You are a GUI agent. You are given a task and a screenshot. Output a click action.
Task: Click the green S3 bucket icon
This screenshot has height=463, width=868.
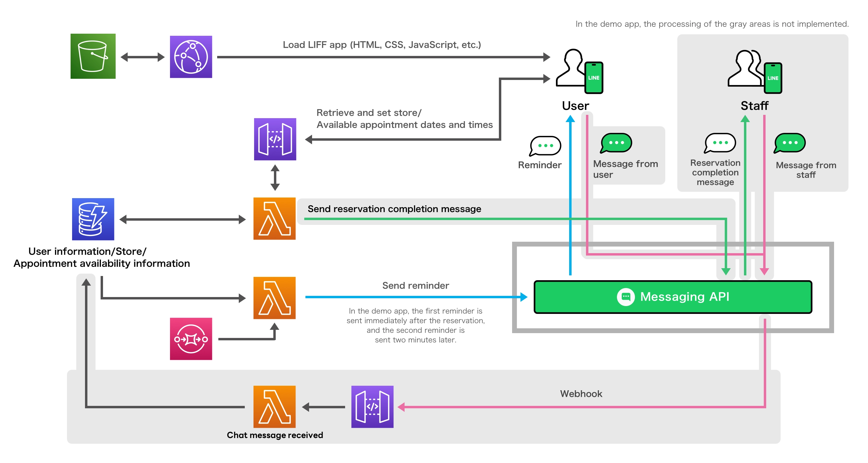coord(93,56)
